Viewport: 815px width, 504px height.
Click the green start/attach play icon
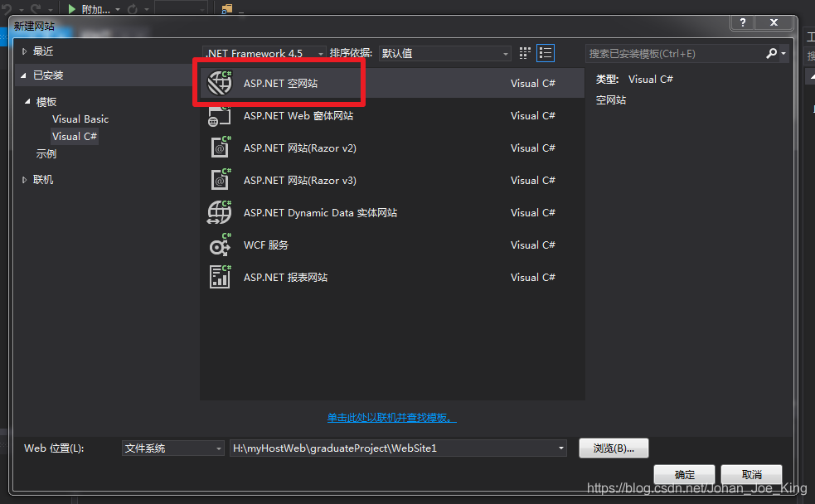tap(72, 9)
